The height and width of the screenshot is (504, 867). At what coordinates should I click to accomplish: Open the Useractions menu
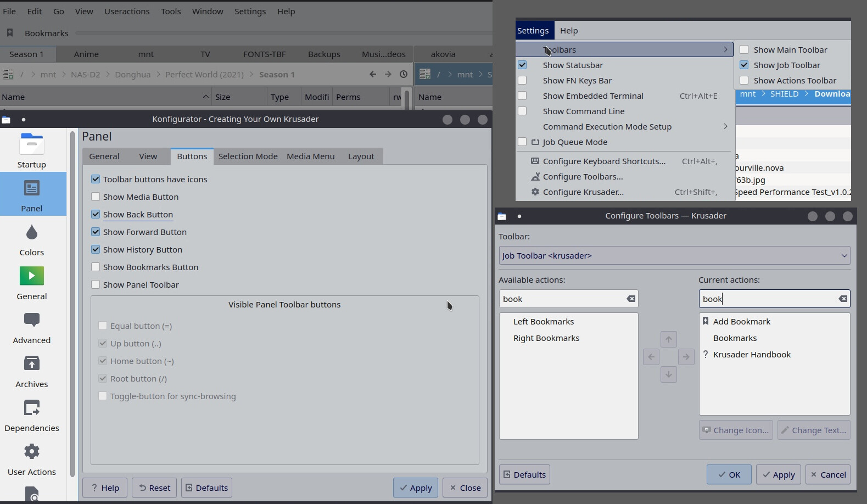coord(127,11)
